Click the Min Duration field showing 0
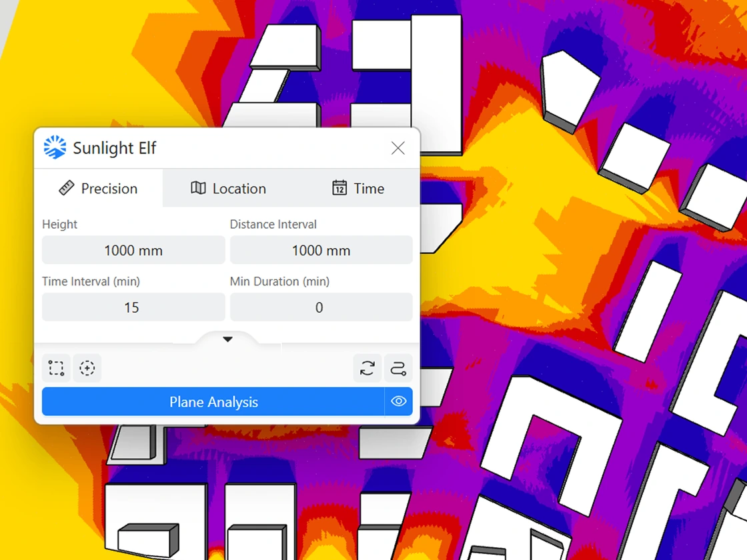The image size is (747, 560). tap(321, 307)
